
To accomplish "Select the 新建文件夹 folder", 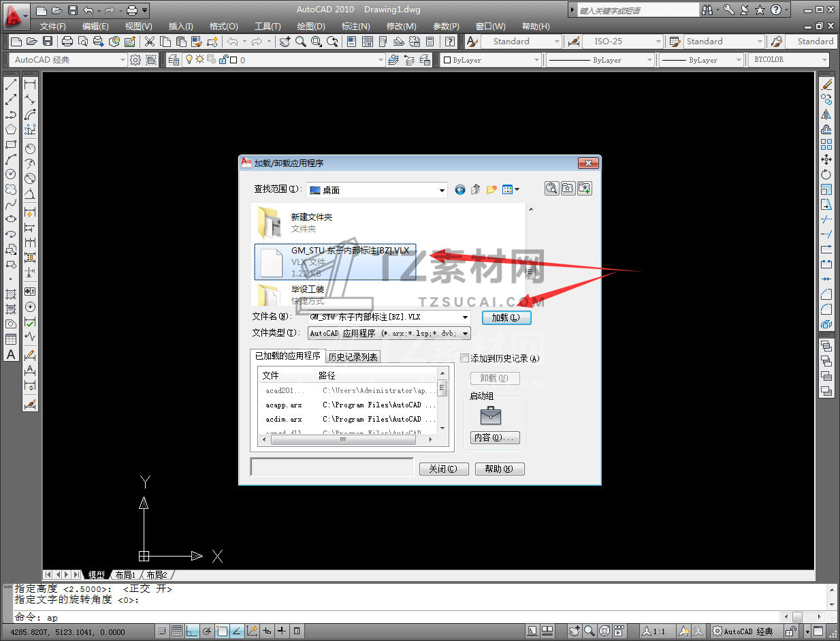I will (x=312, y=217).
